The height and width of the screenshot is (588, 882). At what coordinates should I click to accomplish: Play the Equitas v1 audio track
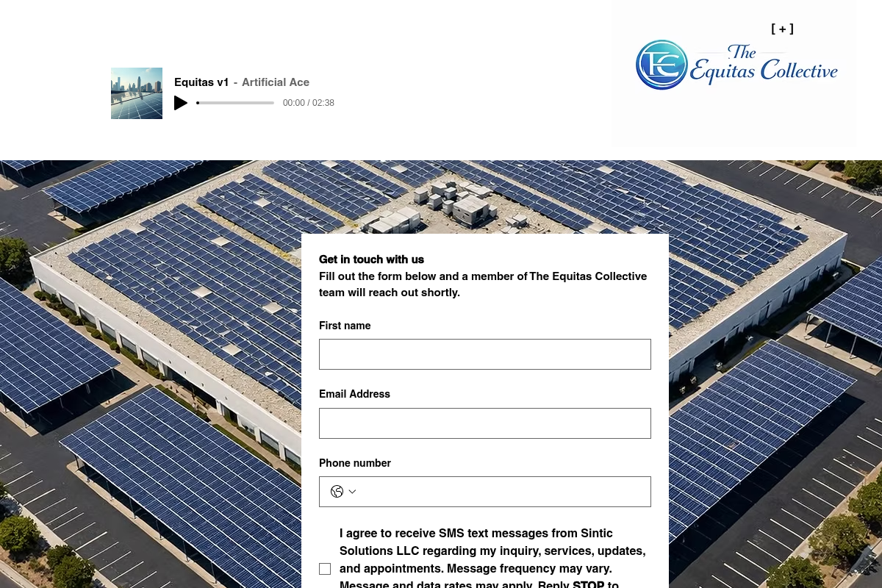coord(181,103)
